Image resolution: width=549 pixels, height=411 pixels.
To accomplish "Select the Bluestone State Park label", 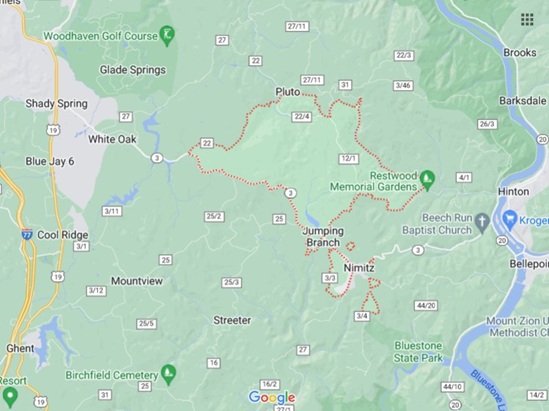I will [x=418, y=352].
